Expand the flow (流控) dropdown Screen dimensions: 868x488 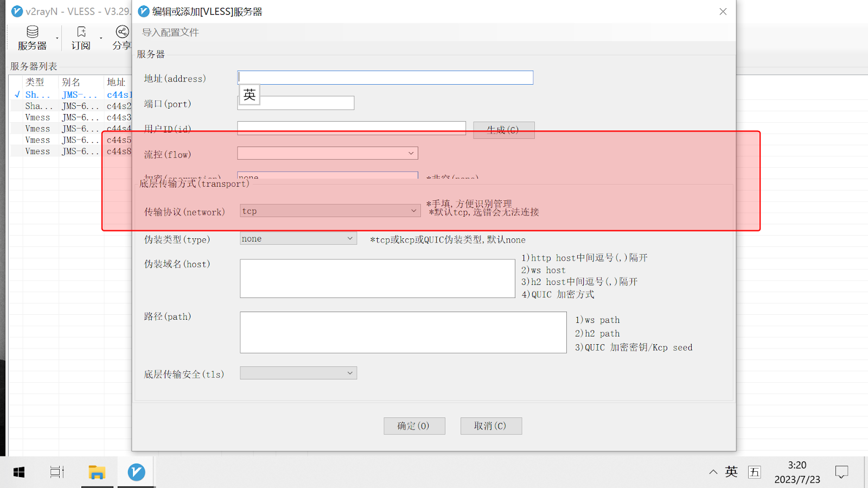click(328, 154)
